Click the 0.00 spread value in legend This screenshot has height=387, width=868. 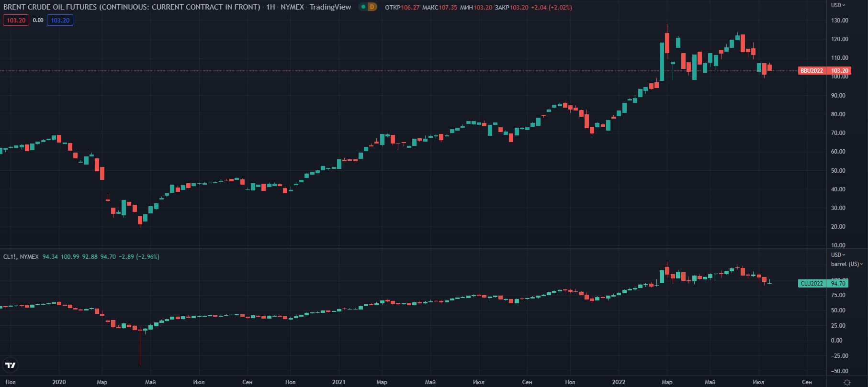38,20
